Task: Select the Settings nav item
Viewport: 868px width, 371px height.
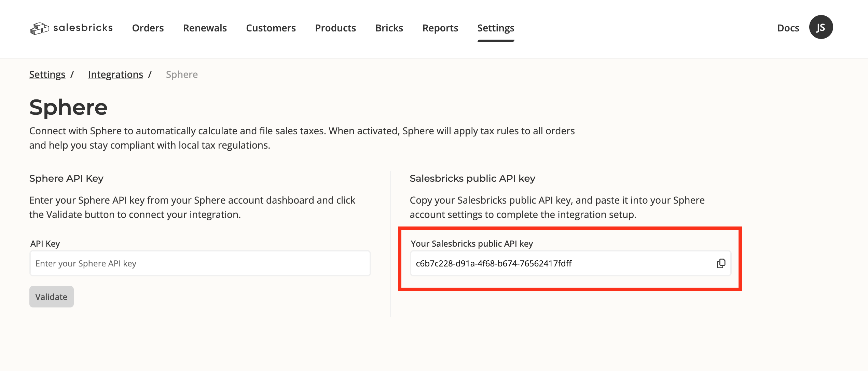Action: [x=496, y=28]
